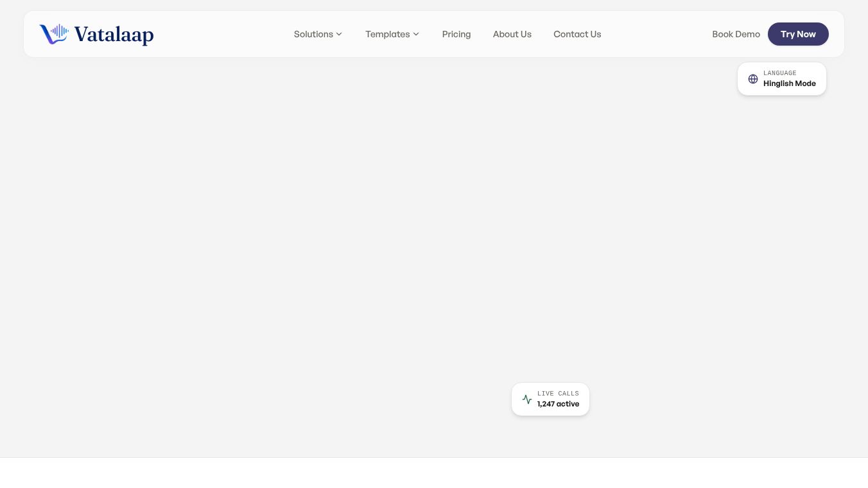The image size is (868, 488).
Task: Click the Book Demo link
Action: (736, 34)
